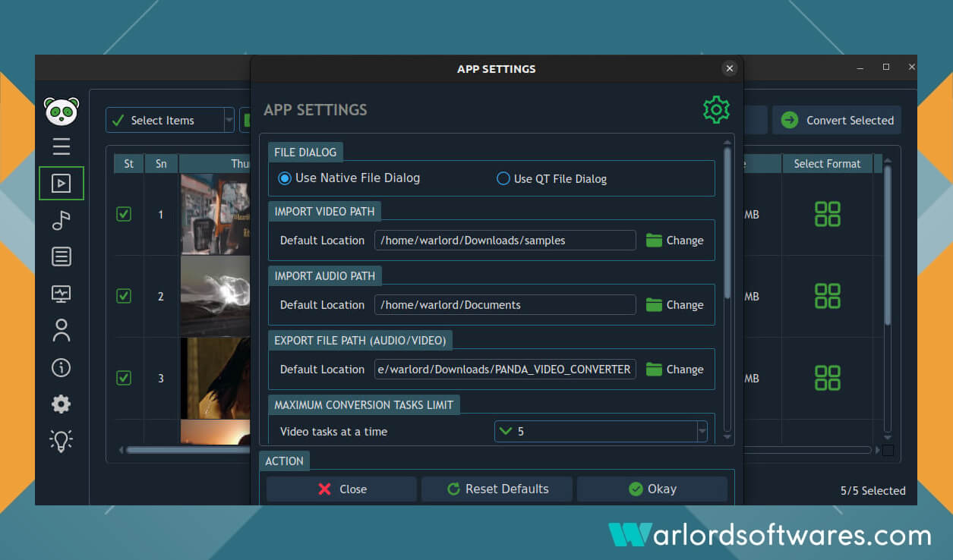Open the user profile sidebar icon
The image size is (953, 560).
tap(62, 330)
